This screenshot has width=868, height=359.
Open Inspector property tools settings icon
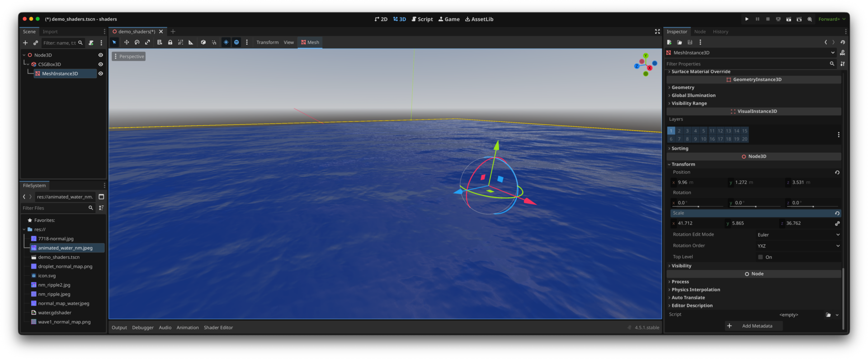(x=843, y=64)
